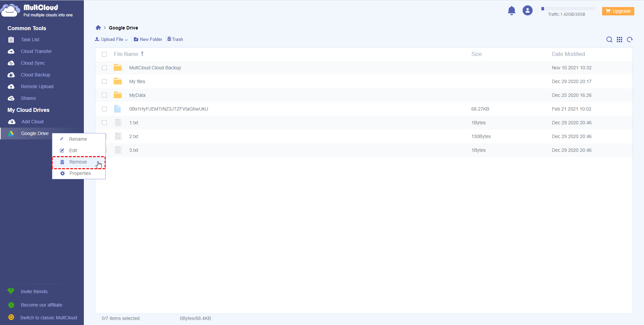This screenshot has width=644, height=325.
Task: Open Become our affiliate link
Action: 42,305
